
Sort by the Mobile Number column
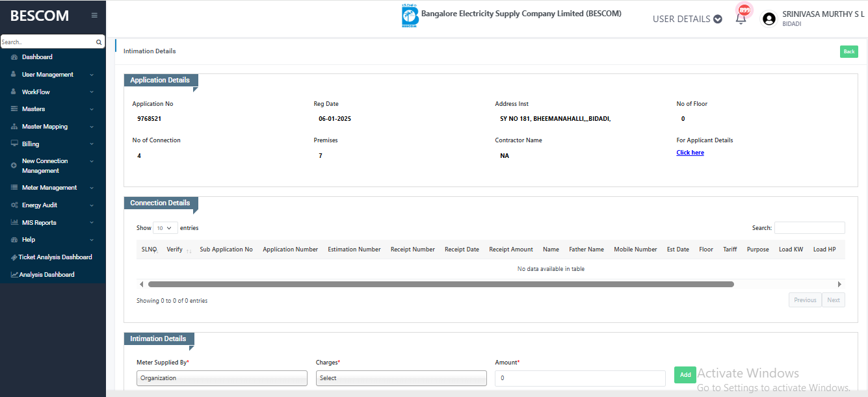point(635,250)
